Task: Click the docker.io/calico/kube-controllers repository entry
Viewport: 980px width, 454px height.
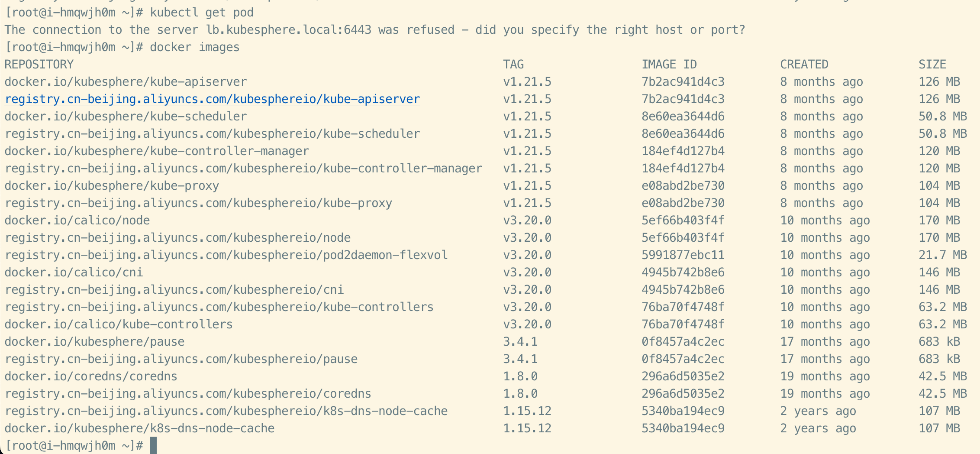Action: tap(119, 324)
